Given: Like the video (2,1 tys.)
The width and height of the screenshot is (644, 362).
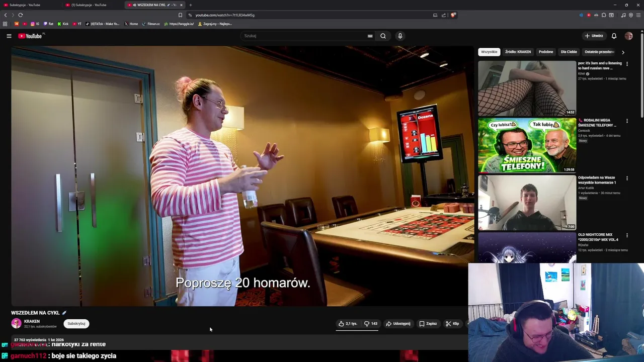Looking at the screenshot, I should (x=348, y=324).
